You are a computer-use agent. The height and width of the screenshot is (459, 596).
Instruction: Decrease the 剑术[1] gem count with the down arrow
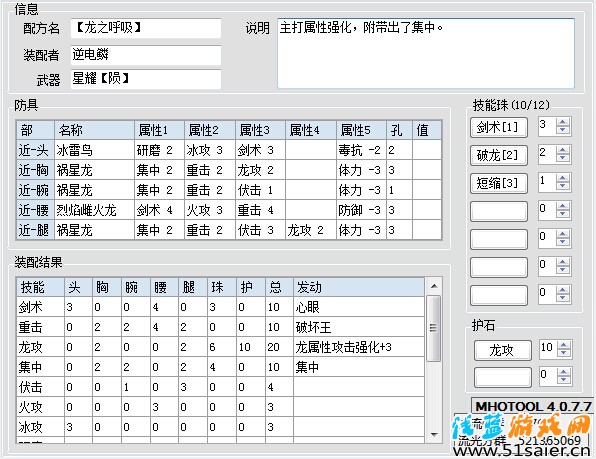563,130
